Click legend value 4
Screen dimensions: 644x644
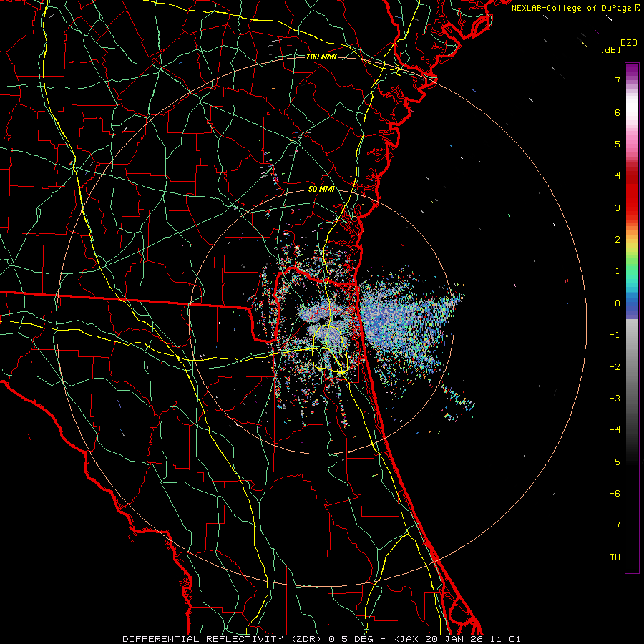point(618,176)
